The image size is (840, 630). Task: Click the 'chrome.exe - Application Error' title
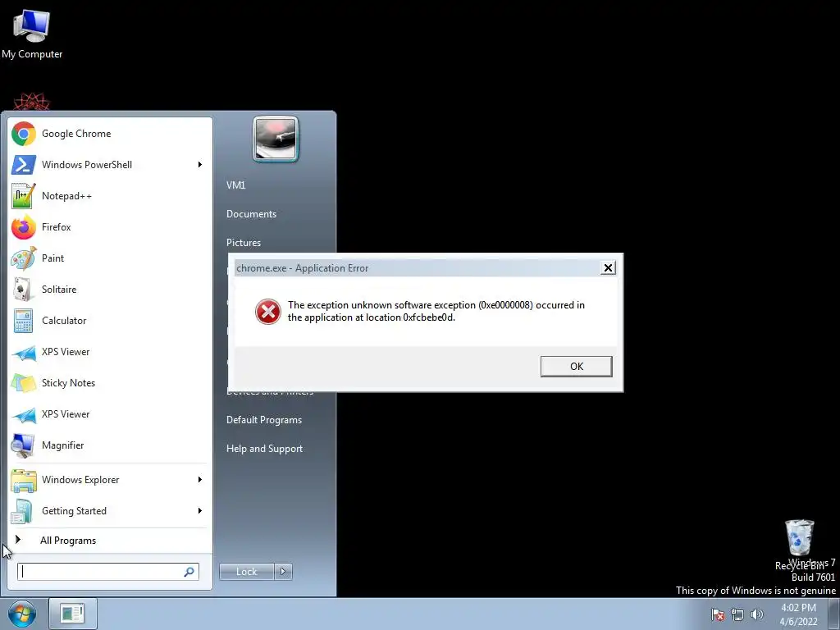[303, 268]
